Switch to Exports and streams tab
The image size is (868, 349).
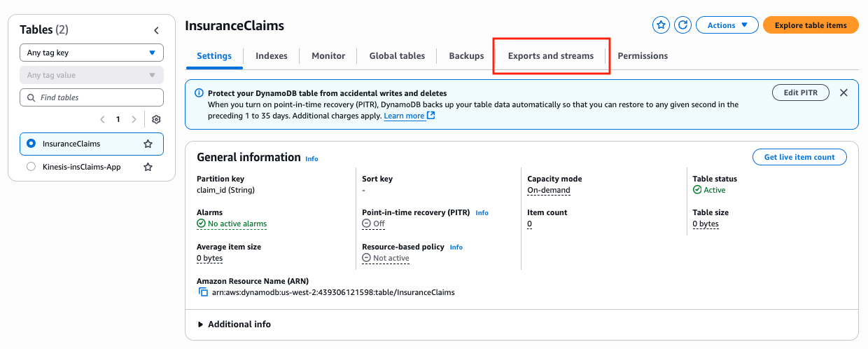click(x=550, y=56)
